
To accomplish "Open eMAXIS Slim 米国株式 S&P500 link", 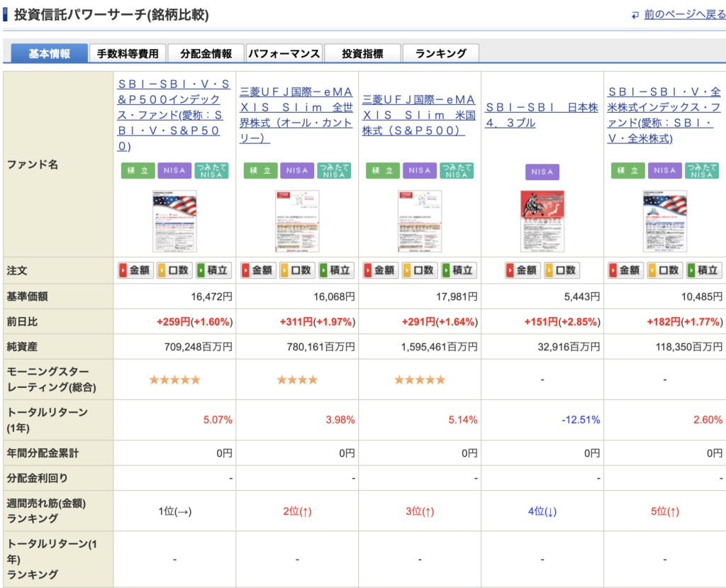I will point(418,115).
